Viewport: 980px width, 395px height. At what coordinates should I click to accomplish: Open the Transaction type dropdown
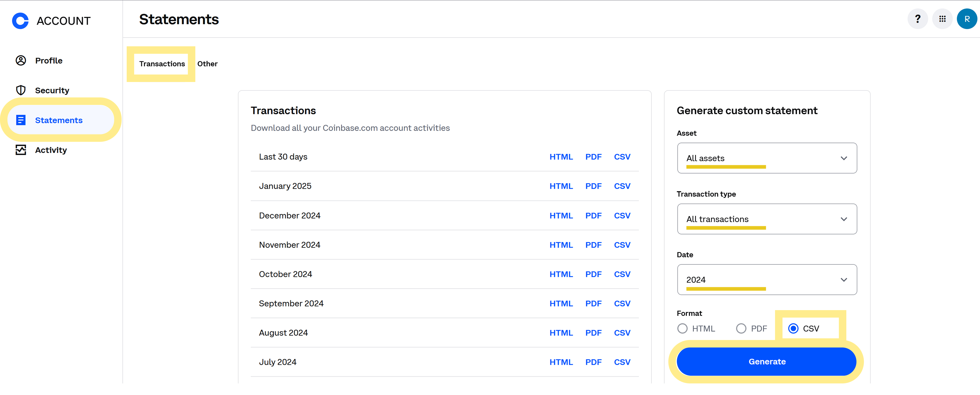[x=767, y=219]
